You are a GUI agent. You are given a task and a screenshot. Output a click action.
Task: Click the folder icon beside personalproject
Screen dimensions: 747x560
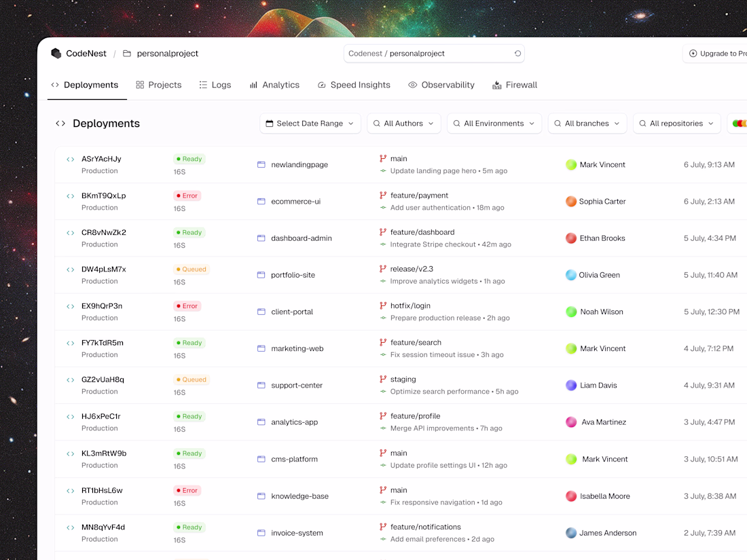127,54
